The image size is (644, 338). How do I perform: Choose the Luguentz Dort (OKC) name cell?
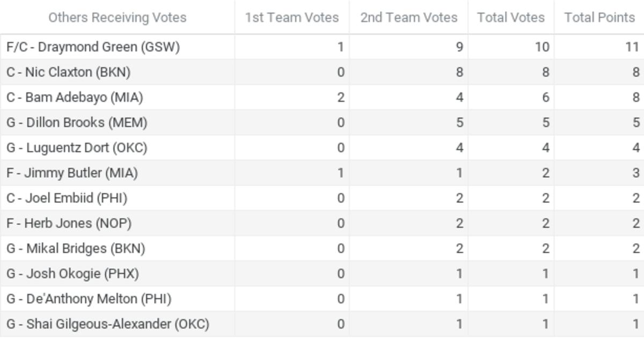(77, 148)
